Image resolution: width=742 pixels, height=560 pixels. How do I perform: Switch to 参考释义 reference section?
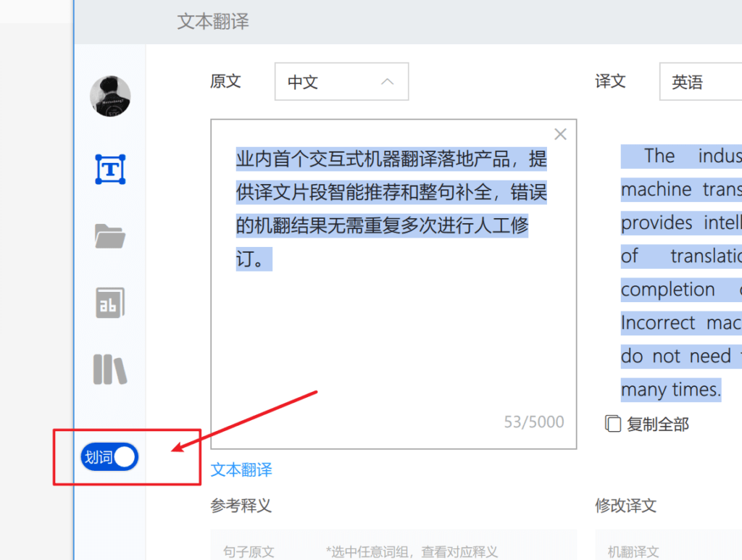(241, 506)
